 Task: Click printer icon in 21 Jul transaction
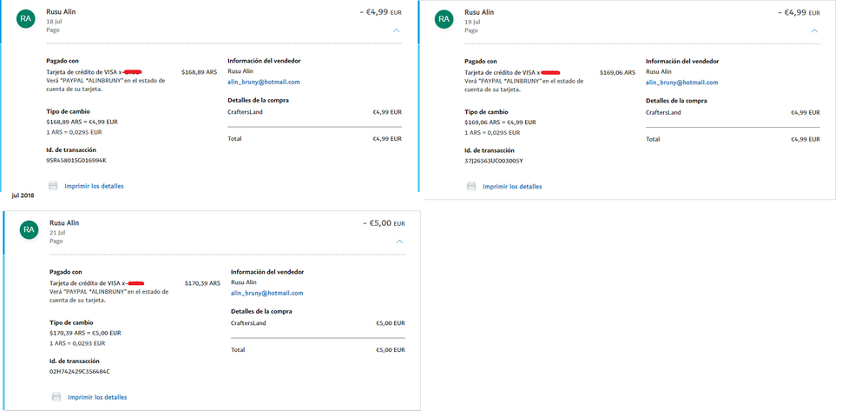[56, 397]
